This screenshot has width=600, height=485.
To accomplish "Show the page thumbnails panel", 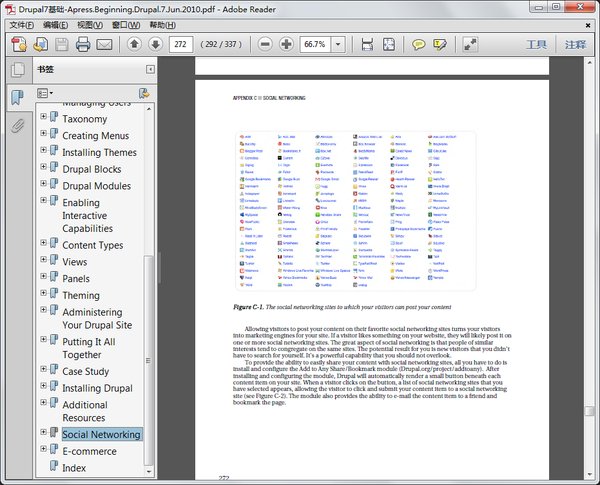I will point(17,69).
